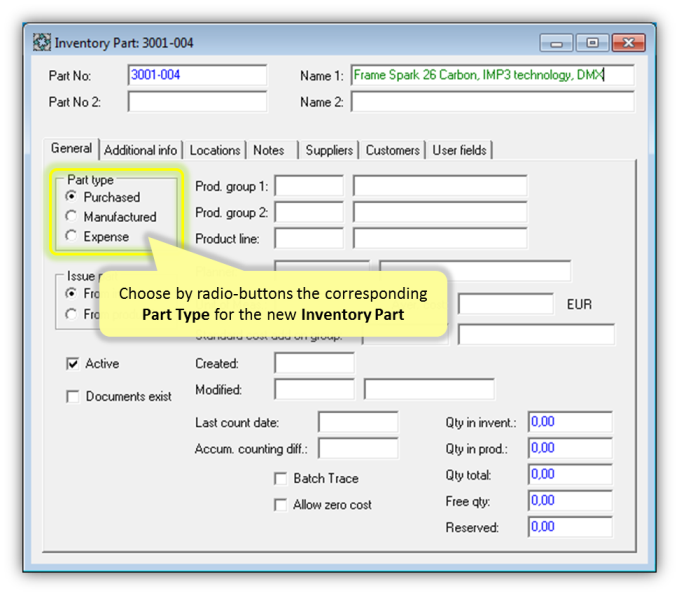The width and height of the screenshot is (679, 595).
Task: Open the User fields tab
Action: [x=459, y=150]
